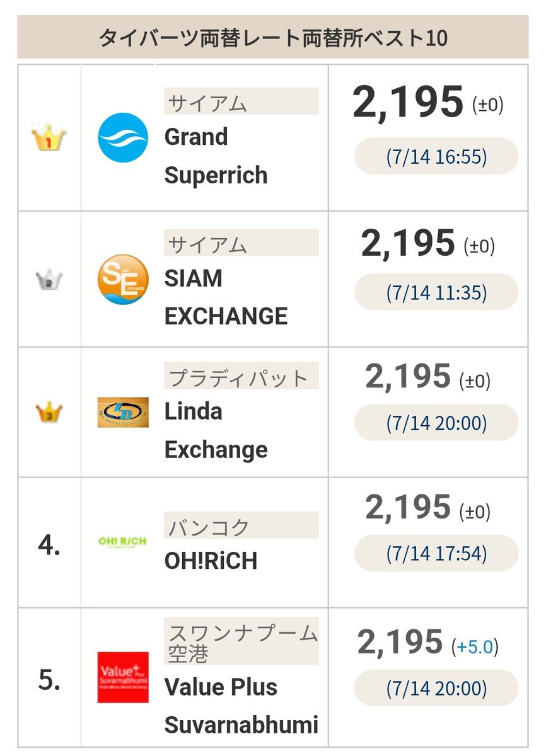Click the SIAM EXCHANGE orange logo
The width and height of the screenshot is (546, 756).
124,279
